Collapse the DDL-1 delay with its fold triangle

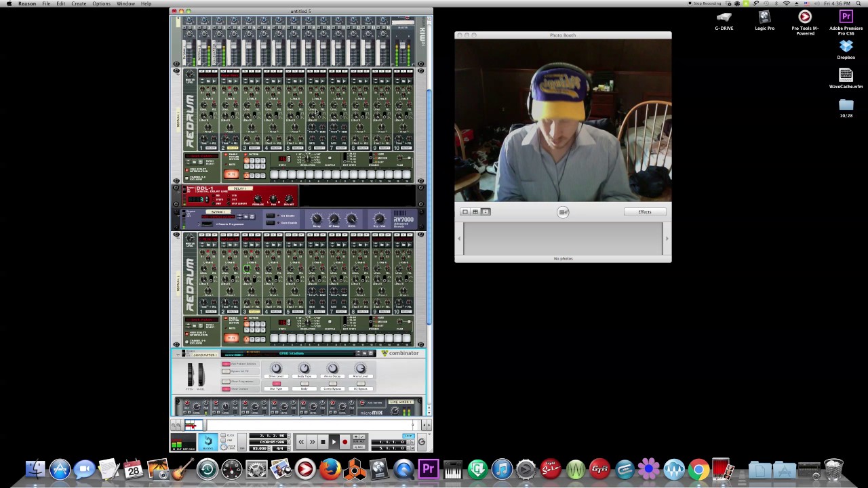[x=178, y=192]
